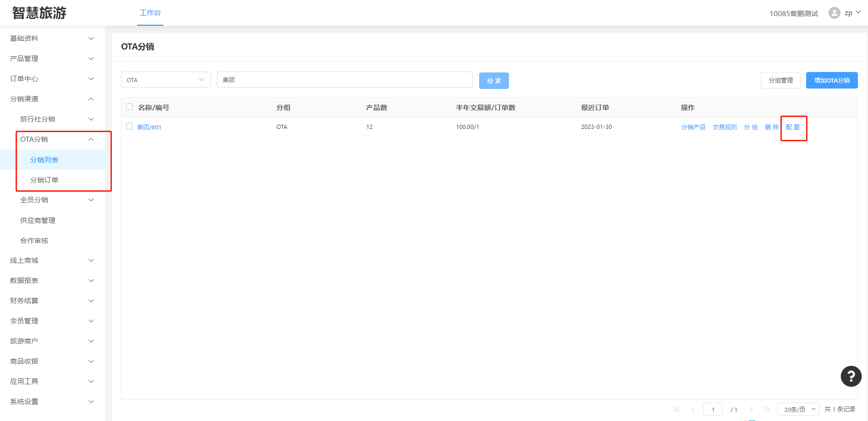
Task: Go to the last page arrow icon
Action: (x=767, y=410)
